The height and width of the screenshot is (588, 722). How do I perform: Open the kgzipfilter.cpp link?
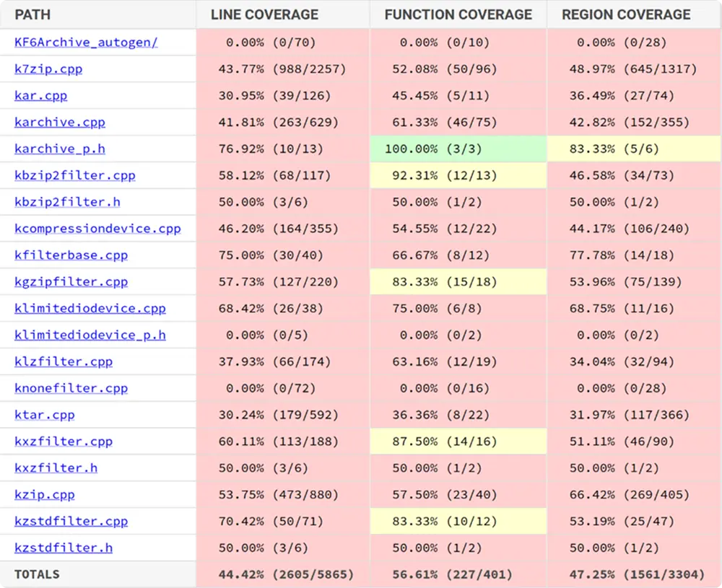(x=71, y=282)
